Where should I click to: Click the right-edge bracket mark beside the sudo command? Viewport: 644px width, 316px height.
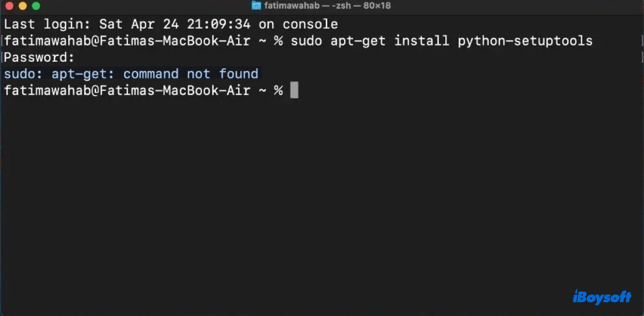641,41
